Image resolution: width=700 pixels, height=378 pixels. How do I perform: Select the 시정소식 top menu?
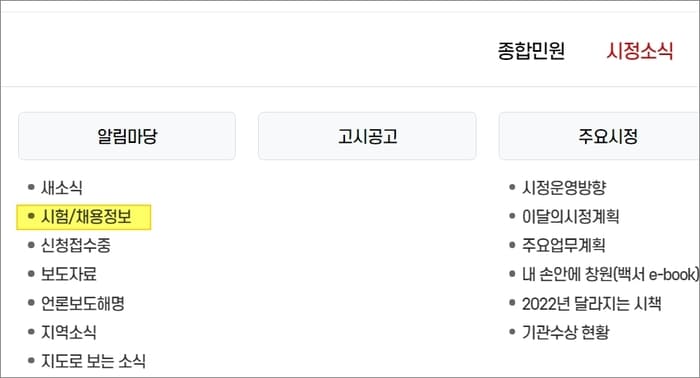pyautogui.click(x=639, y=50)
